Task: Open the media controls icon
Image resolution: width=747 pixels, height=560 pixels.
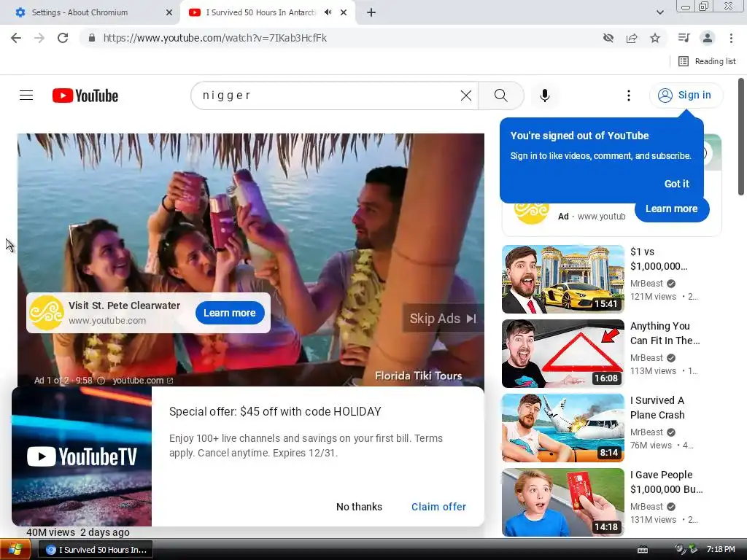Action: [x=684, y=38]
